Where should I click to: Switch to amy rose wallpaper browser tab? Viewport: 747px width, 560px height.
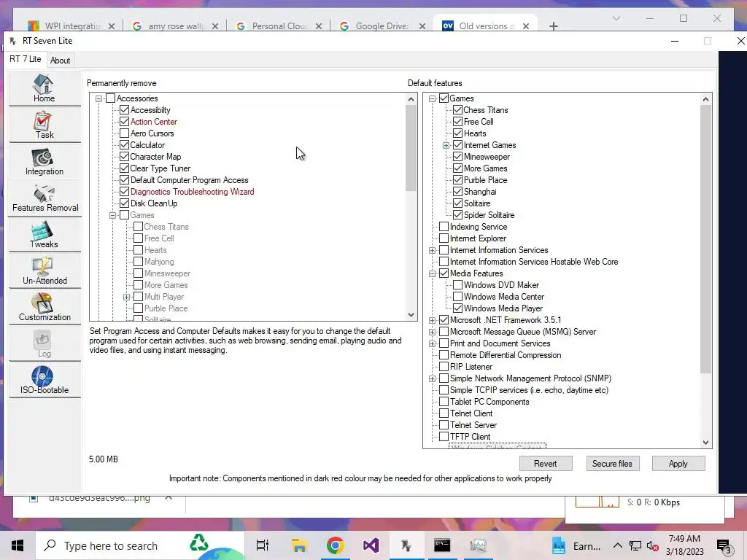pos(175,26)
